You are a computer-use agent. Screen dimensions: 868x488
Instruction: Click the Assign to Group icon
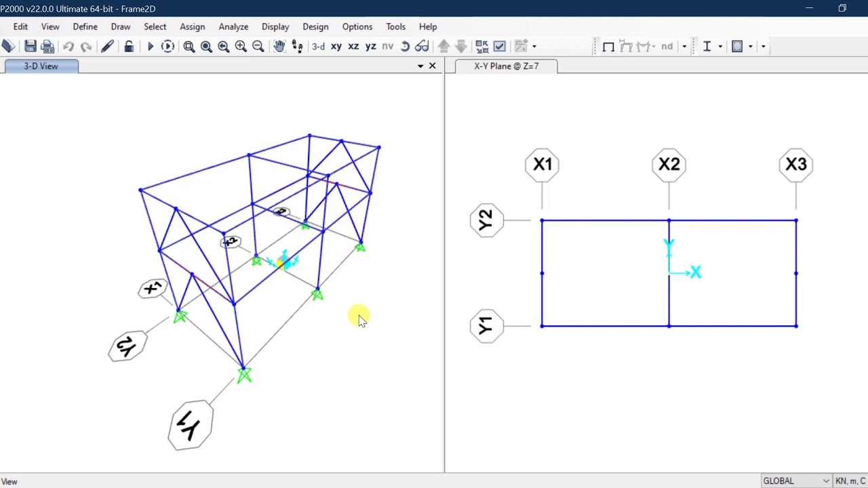point(521,46)
